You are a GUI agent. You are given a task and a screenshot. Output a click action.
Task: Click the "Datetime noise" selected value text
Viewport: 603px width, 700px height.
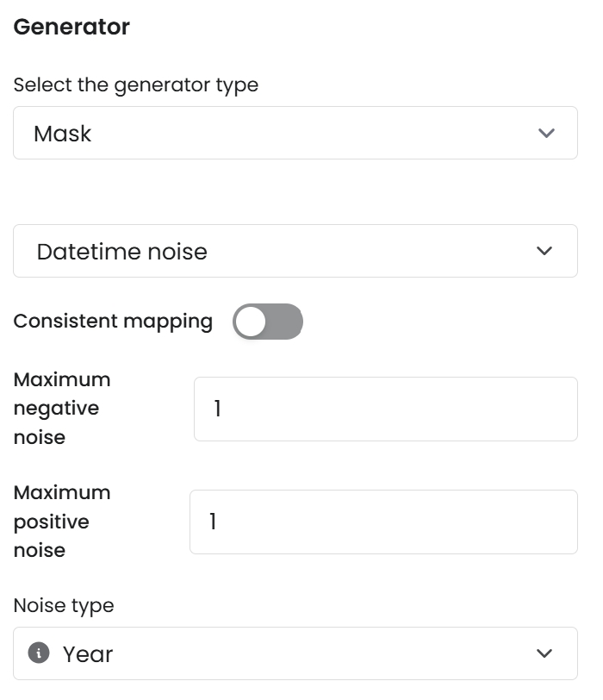click(122, 251)
